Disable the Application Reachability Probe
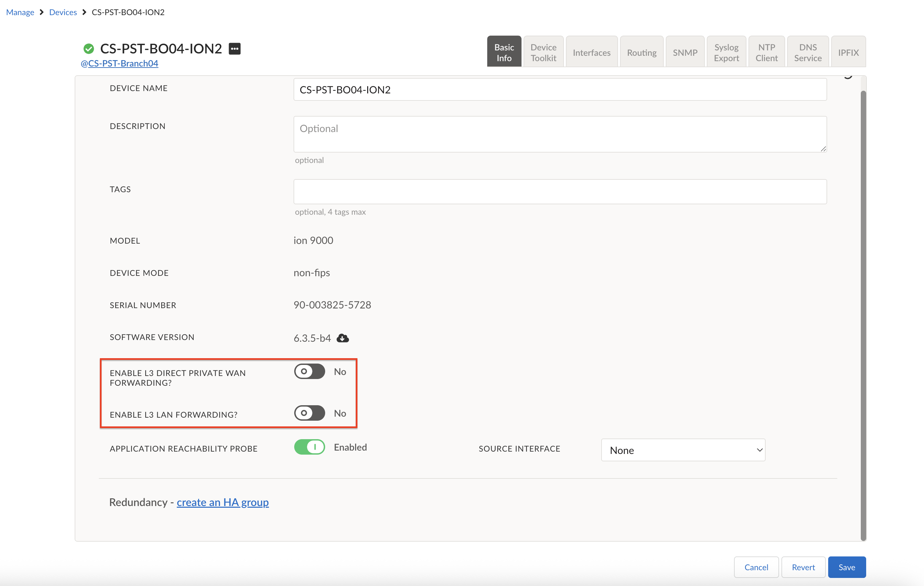This screenshot has height=586, width=924. [309, 447]
